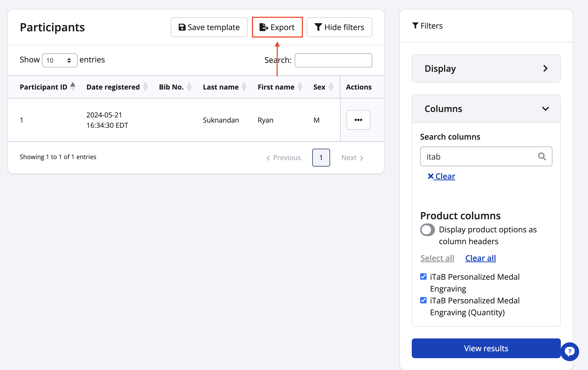The image size is (588, 370).
Task: Hide filters using funnel button
Action: [339, 27]
